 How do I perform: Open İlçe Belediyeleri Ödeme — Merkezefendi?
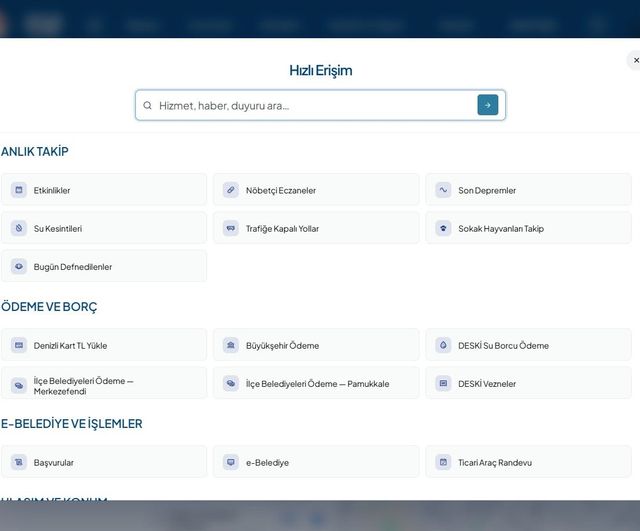tap(104, 383)
